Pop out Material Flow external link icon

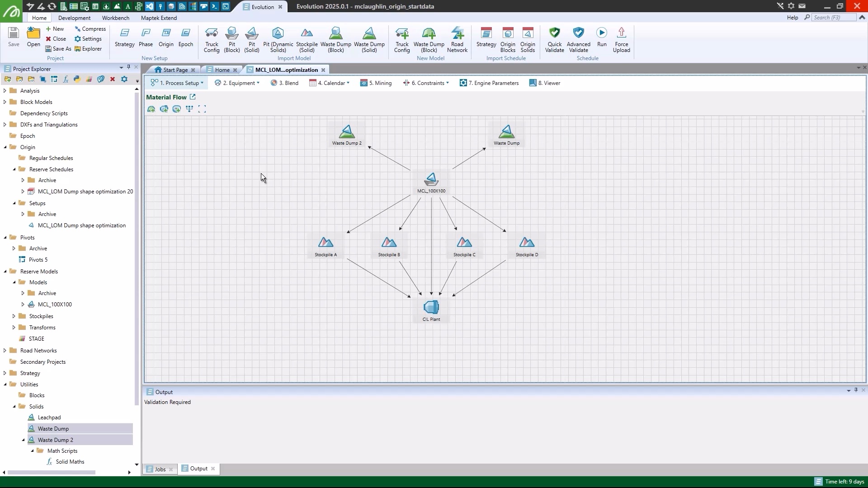click(193, 97)
